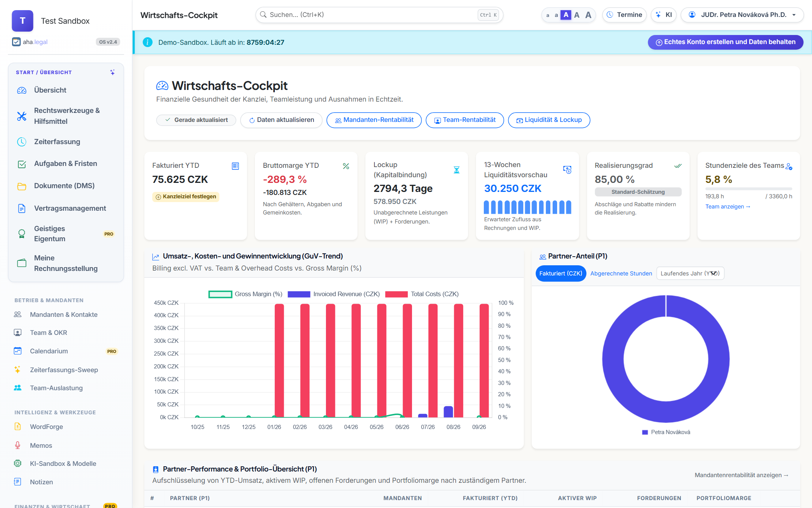Image resolution: width=812 pixels, height=508 pixels.
Task: Click the '75.625 CZK' value
Action: pyautogui.click(x=180, y=179)
